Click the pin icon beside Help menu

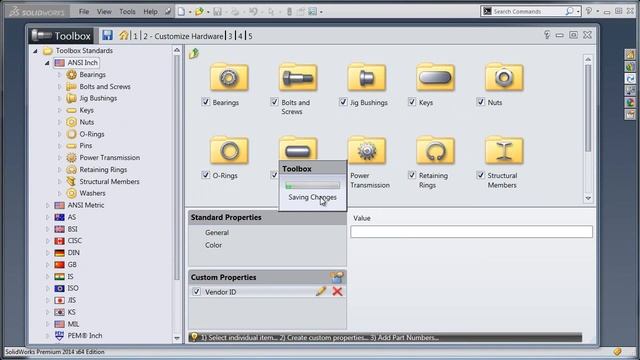click(168, 12)
